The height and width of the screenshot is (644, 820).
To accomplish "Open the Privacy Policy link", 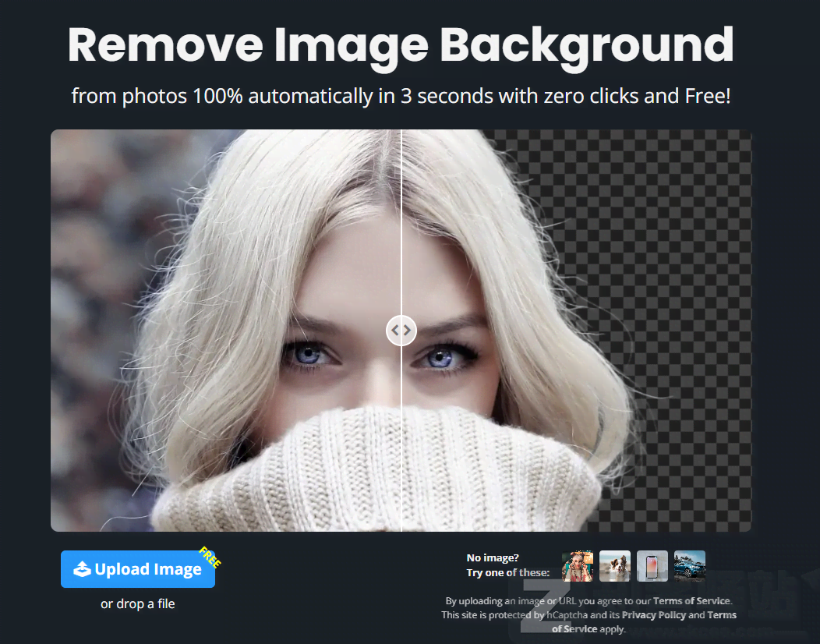I will tap(653, 615).
